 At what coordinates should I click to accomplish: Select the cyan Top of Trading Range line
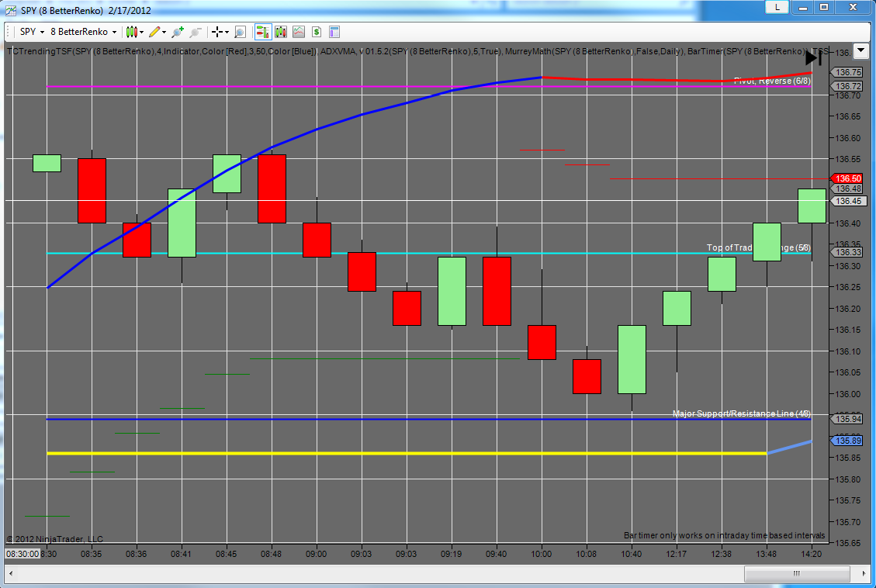click(429, 254)
